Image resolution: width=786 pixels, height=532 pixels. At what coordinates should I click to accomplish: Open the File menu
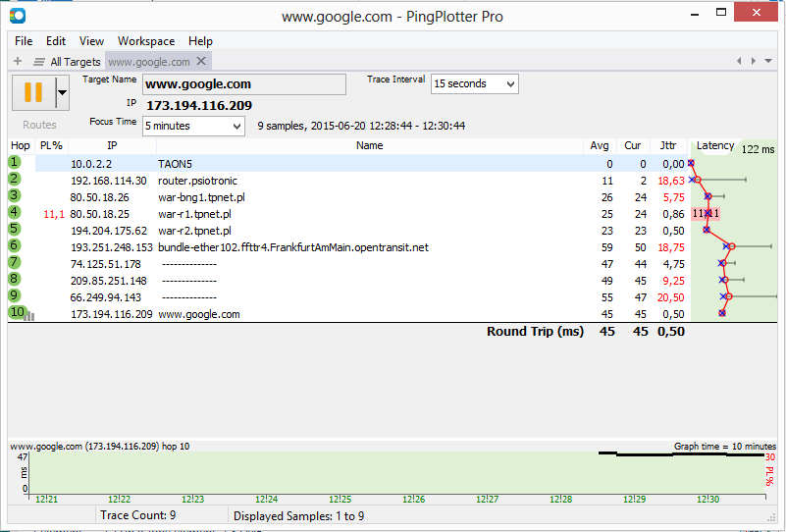click(24, 41)
